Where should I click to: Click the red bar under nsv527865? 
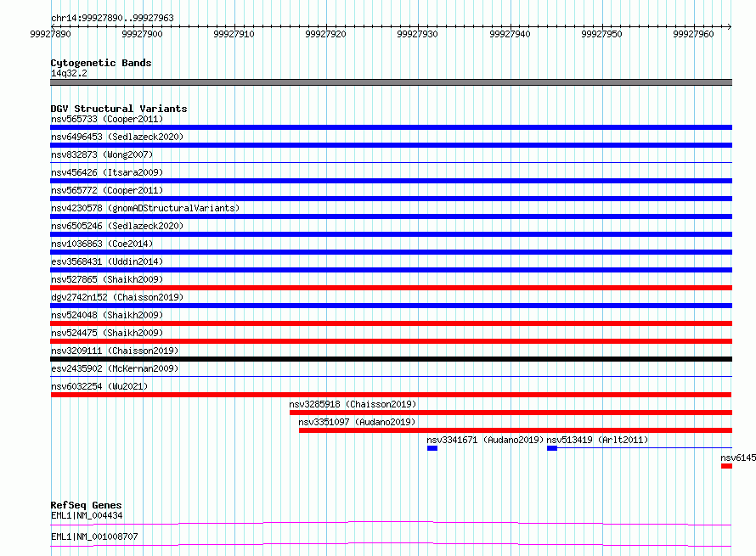(x=391, y=288)
